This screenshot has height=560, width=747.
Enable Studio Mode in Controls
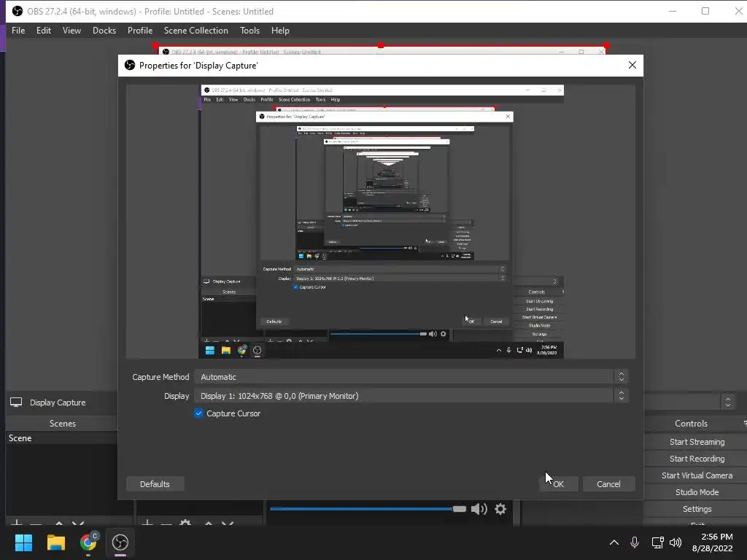point(697,492)
